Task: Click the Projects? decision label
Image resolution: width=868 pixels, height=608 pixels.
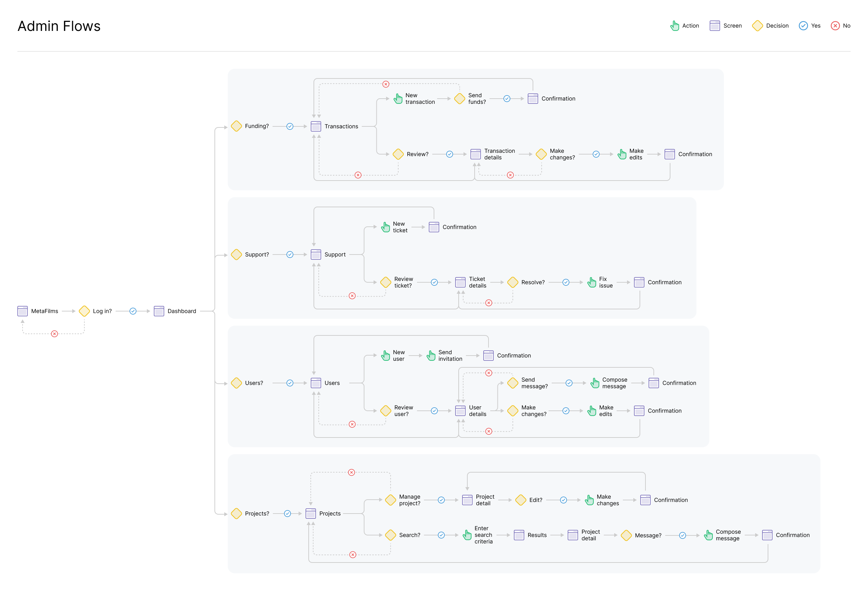Action: (x=257, y=514)
